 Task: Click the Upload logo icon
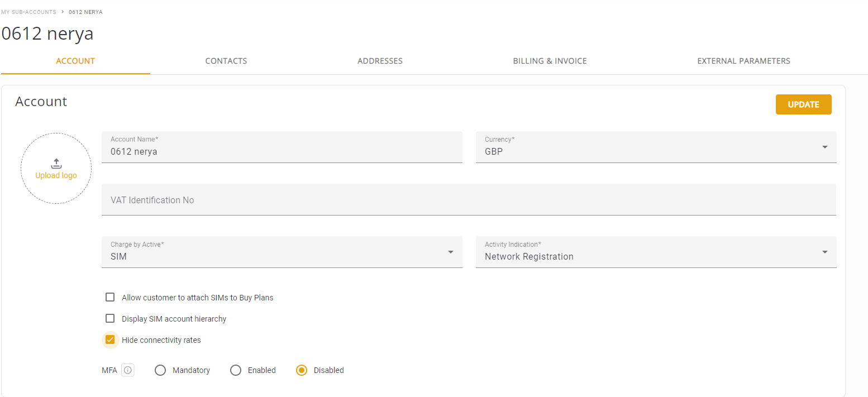(x=56, y=164)
